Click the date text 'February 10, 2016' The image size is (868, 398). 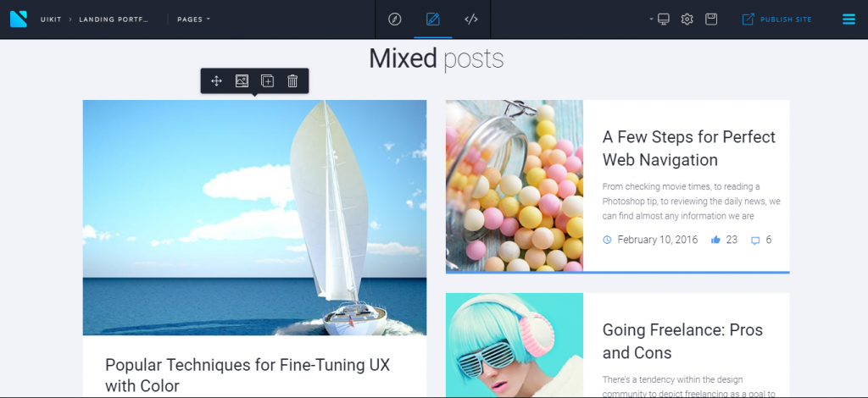pos(658,240)
